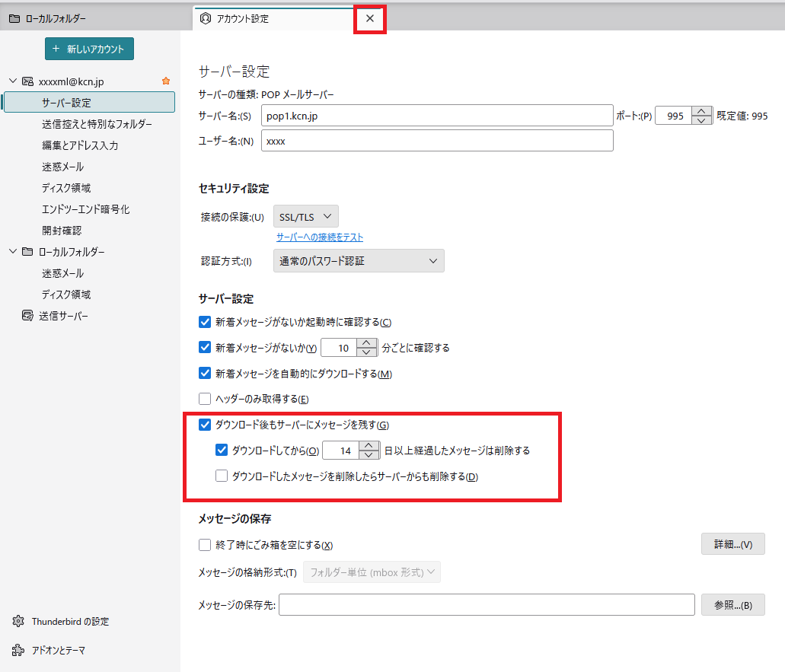Screen dimensions: 785x672
Task: Click the Add-ons and Themes puzzle icon
Action: (x=18, y=651)
